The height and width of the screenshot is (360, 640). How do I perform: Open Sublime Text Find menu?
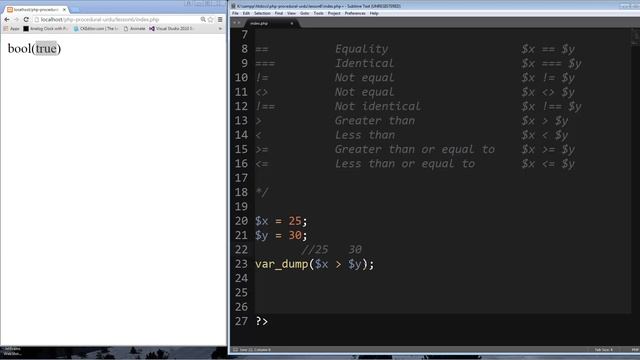click(278, 13)
